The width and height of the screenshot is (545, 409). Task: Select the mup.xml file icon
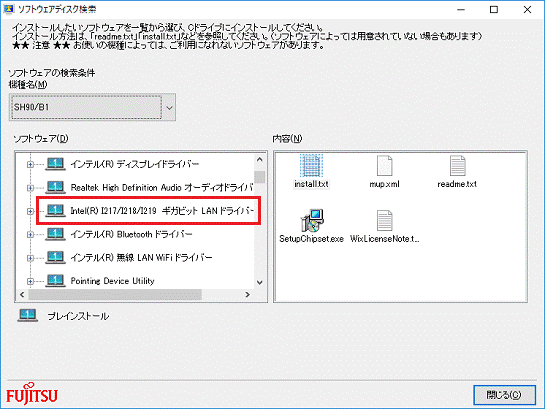click(384, 166)
